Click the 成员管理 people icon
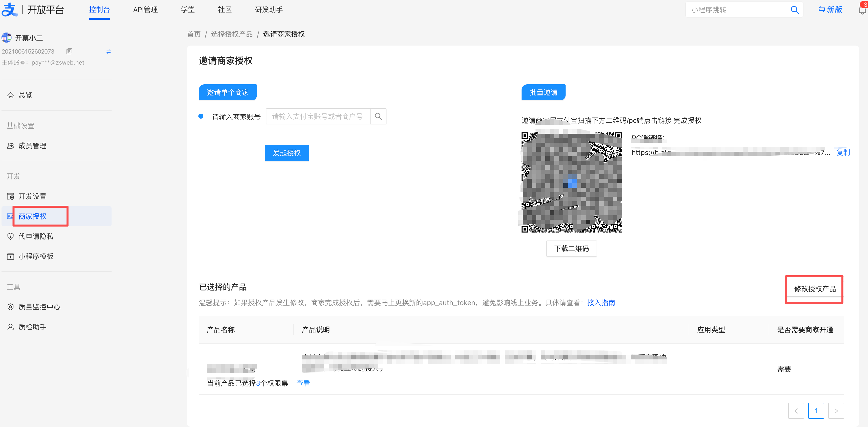Viewport: 868px width, 427px height. click(11, 146)
